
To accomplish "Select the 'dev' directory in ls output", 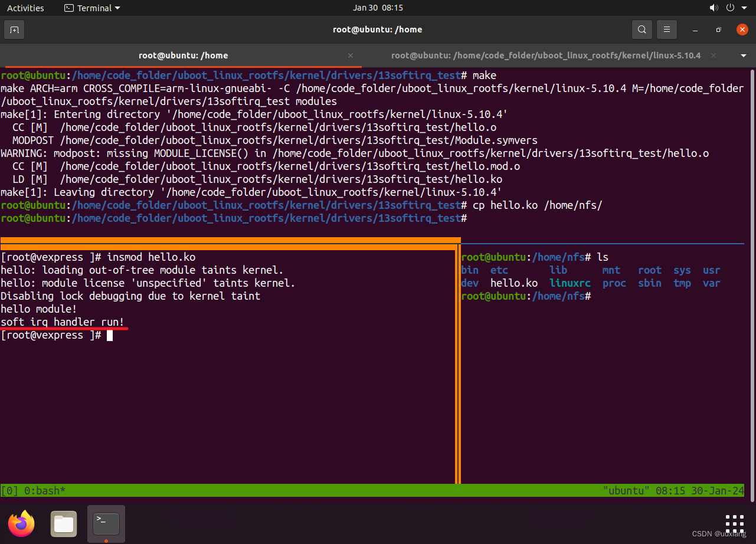I will pyautogui.click(x=470, y=283).
